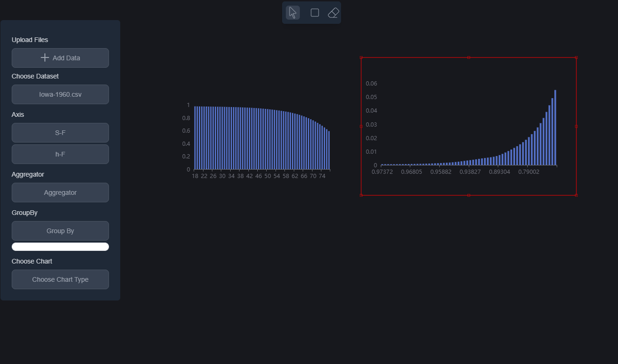The width and height of the screenshot is (618, 364).
Task: Click the 0.06 y-axis value
Action: [x=371, y=84]
